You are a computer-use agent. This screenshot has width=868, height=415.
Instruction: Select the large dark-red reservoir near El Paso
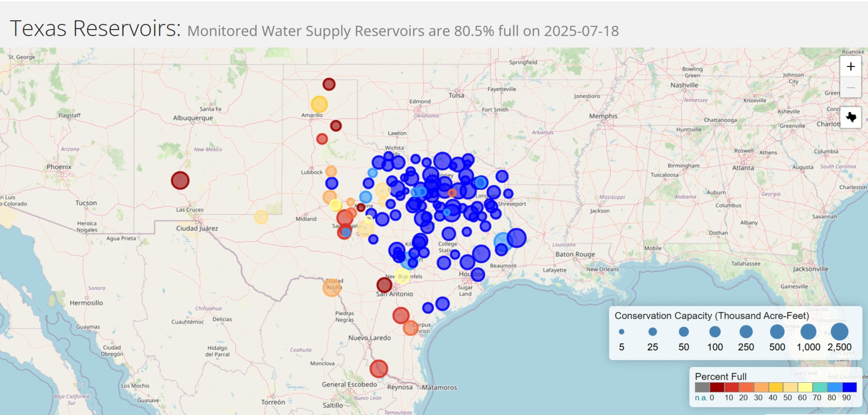[180, 180]
